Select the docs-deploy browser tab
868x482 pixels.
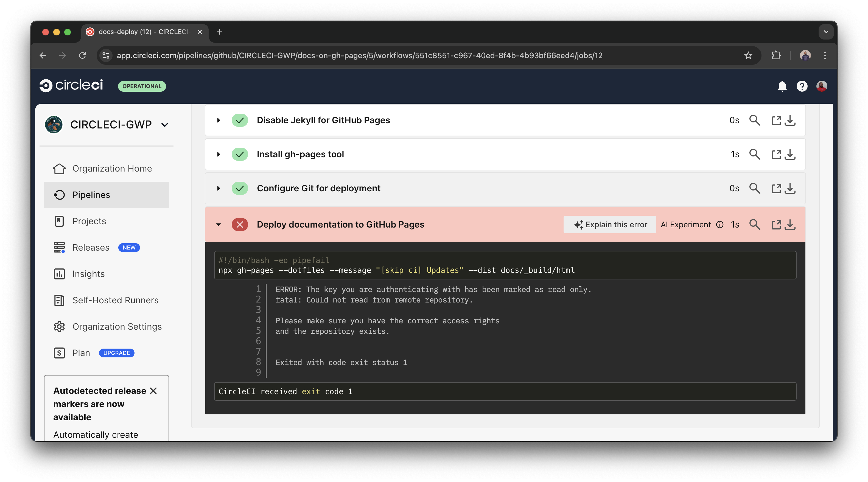click(x=142, y=32)
